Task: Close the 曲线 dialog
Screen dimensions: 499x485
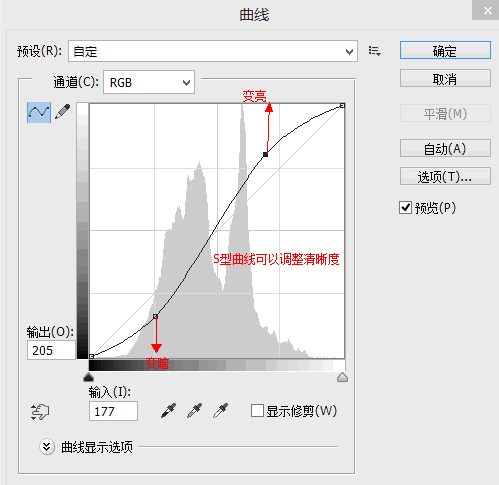Action: coord(487,10)
